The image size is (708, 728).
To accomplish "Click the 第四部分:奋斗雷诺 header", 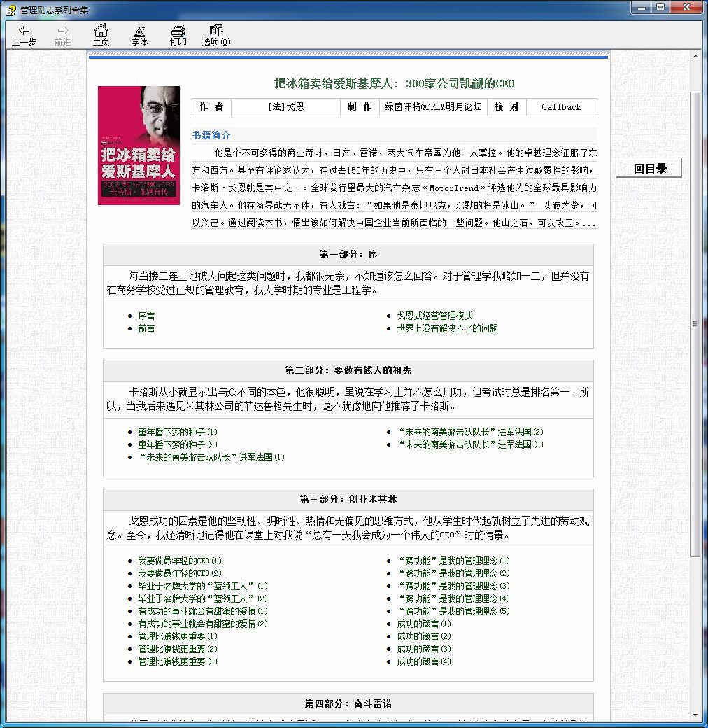I will (x=348, y=704).
